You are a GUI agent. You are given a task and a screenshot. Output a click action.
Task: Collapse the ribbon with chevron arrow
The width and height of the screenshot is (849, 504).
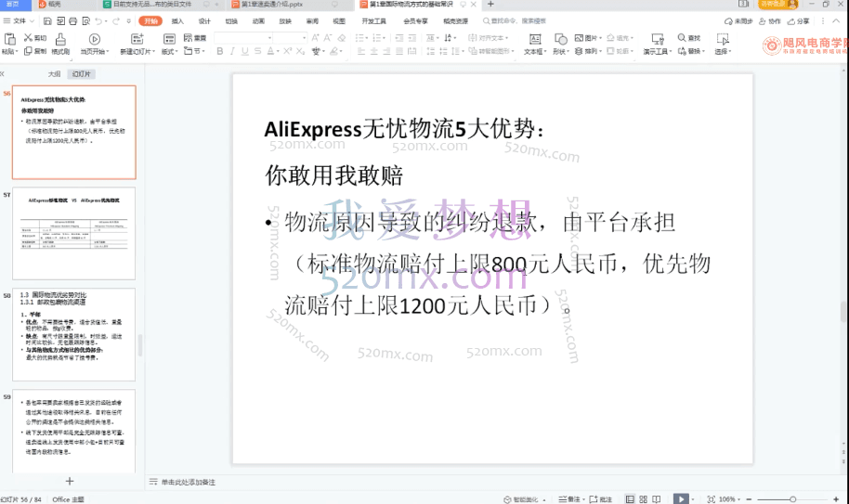pyautogui.click(x=837, y=21)
